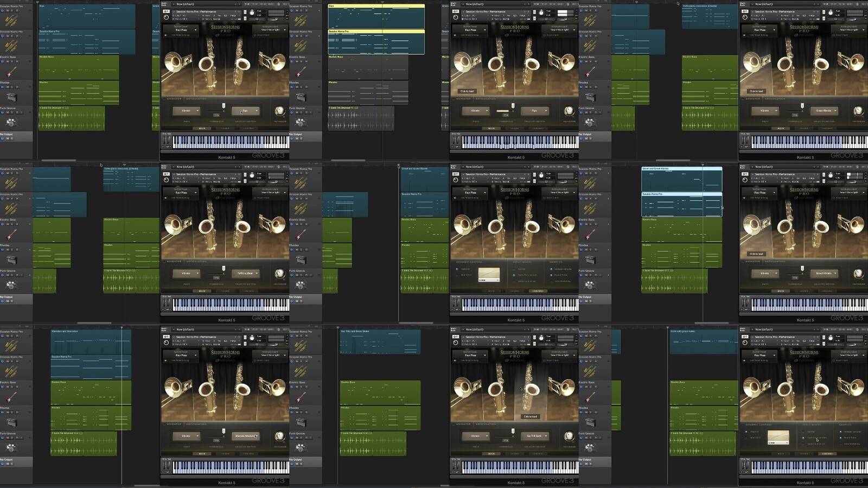Click the alto sax instrument in top-left frame
The height and width of the screenshot is (488, 868).
(207, 64)
